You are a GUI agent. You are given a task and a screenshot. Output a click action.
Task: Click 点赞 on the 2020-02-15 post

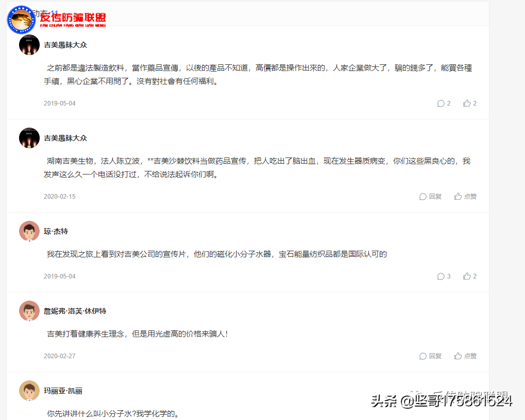pos(465,197)
